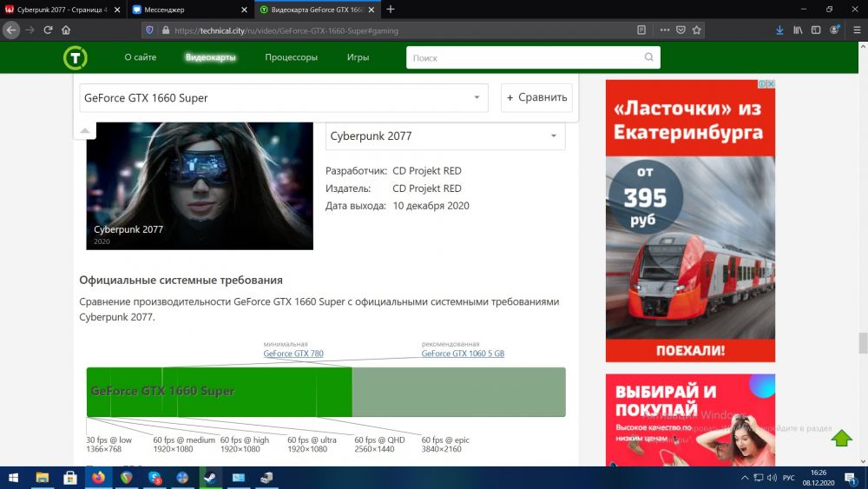The height and width of the screenshot is (489, 868).
Task: Open Microsoft Store from taskbar
Action: click(x=70, y=478)
